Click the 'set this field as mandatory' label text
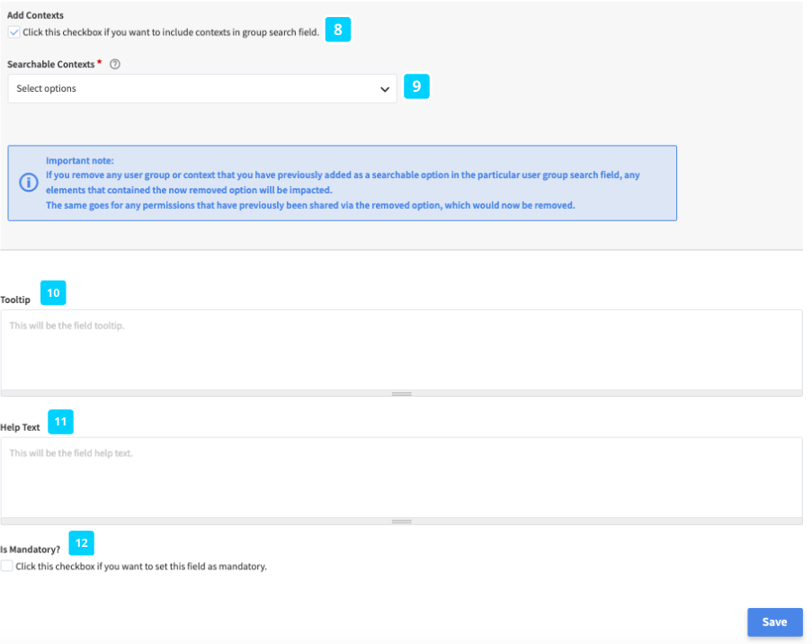The image size is (812, 644). [141, 568]
